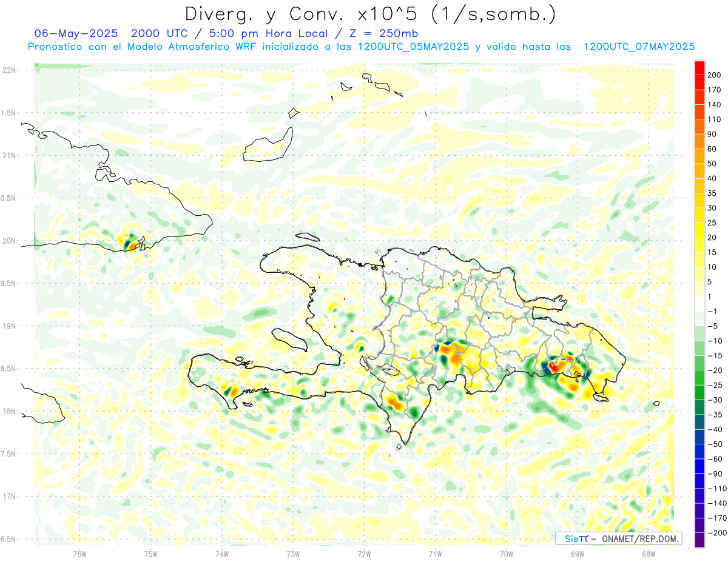Click the red swatch atop the colorbar

pos(699,68)
